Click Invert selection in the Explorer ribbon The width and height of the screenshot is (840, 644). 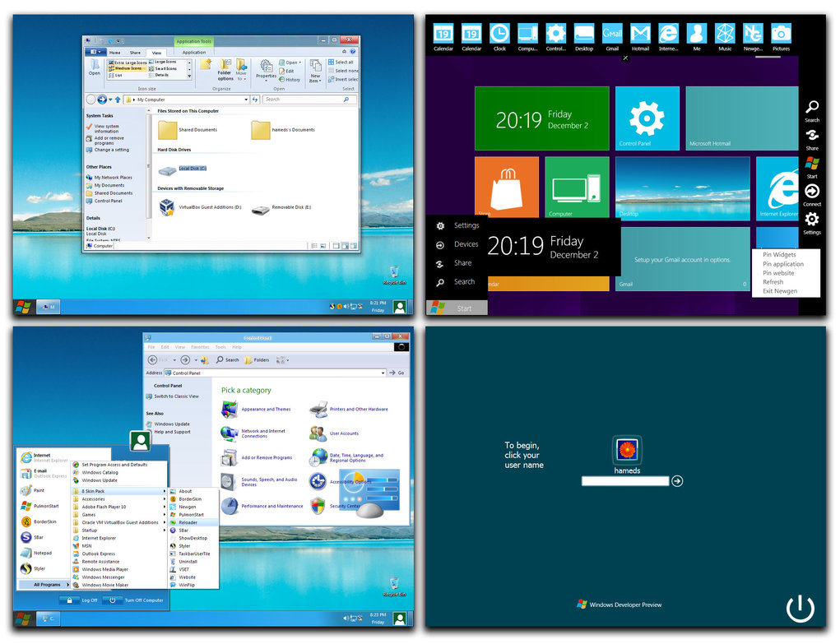point(343,79)
